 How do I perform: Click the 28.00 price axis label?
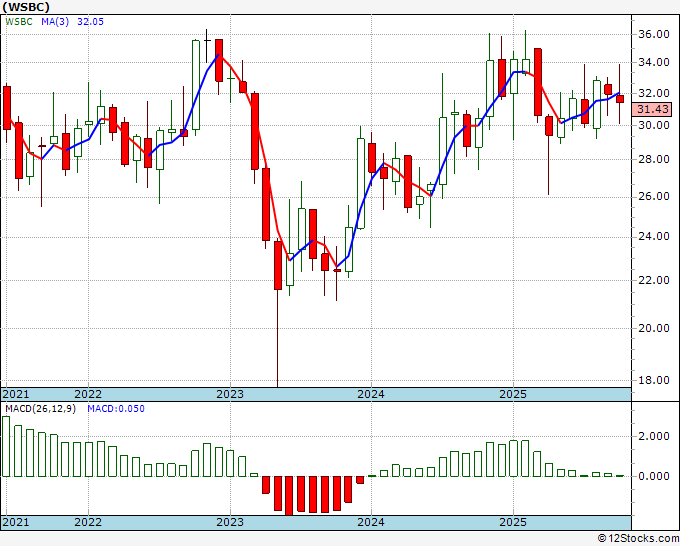tap(654, 159)
